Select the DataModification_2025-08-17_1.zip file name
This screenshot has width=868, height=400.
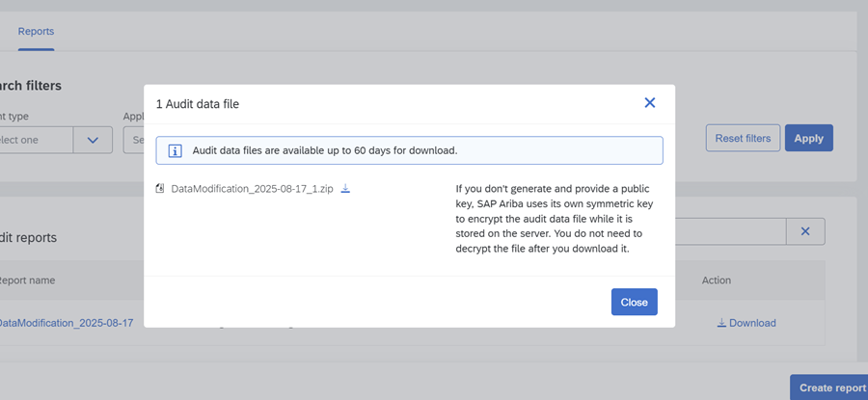252,189
